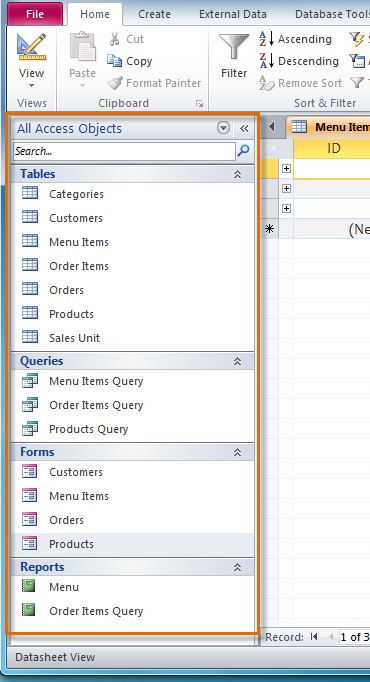370x682 pixels.
Task: Select the Customers form icon
Action: 30,471
